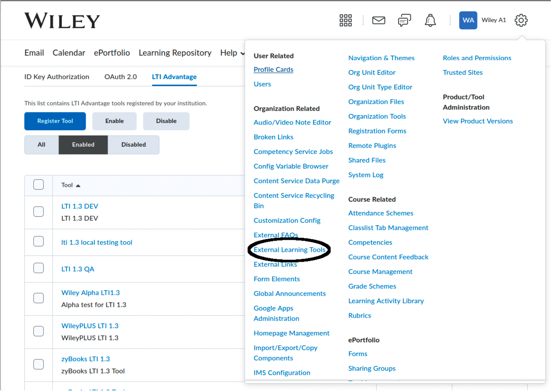Open the subscription alerts chat bubble icon
Image resolution: width=552 pixels, height=392 pixels.
404,20
